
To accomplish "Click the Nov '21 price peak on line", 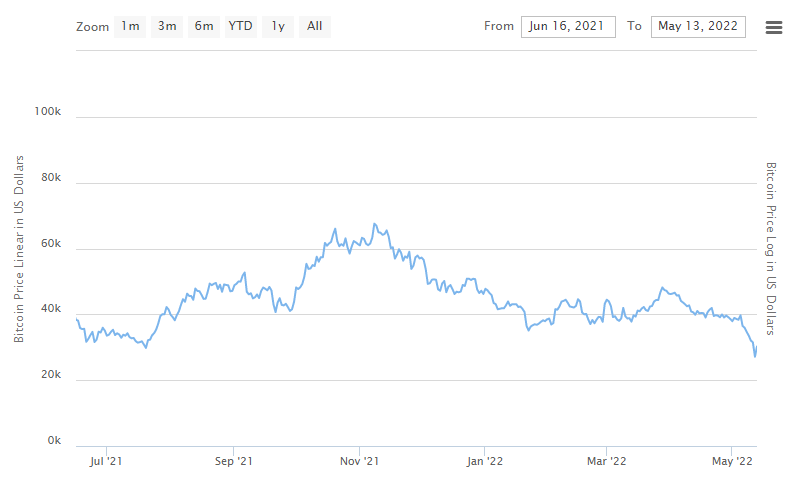I will coord(374,224).
